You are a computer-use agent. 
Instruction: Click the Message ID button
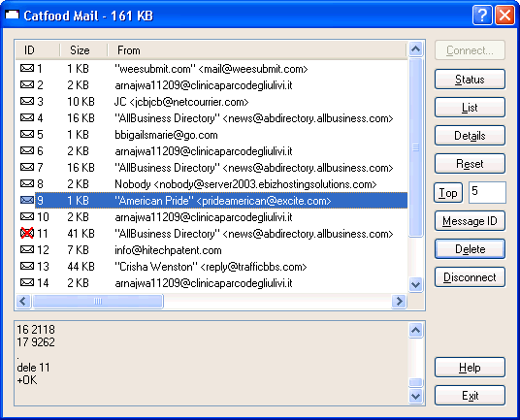click(x=470, y=221)
